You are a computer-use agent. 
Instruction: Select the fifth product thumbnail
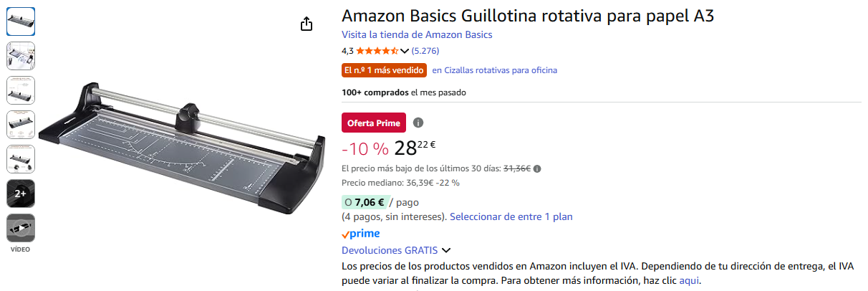pos(21,159)
